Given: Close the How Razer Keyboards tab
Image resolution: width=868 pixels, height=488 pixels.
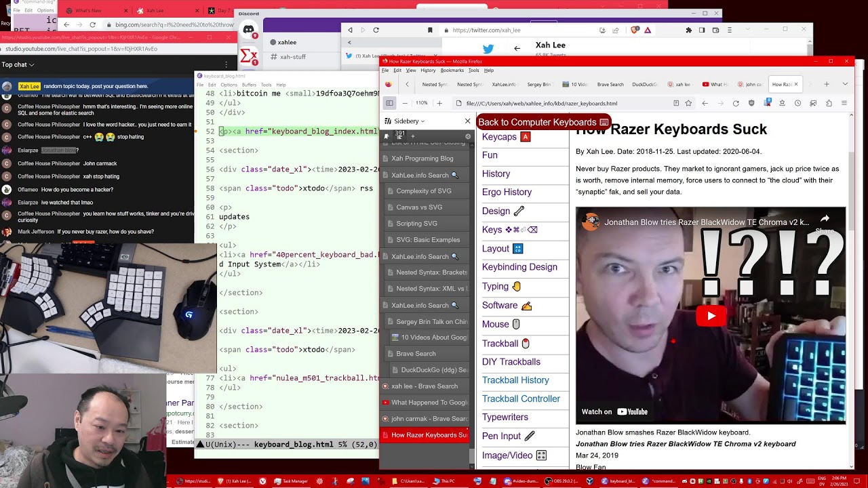Looking at the screenshot, I should pos(796,84).
